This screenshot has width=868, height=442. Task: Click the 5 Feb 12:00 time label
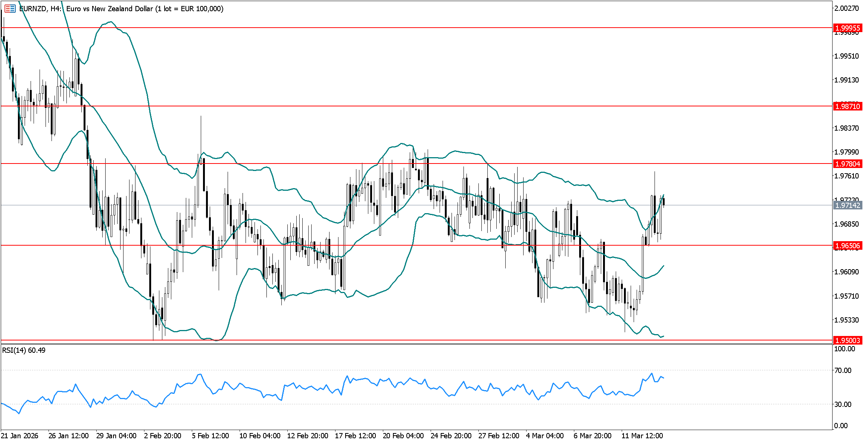[x=210, y=436]
